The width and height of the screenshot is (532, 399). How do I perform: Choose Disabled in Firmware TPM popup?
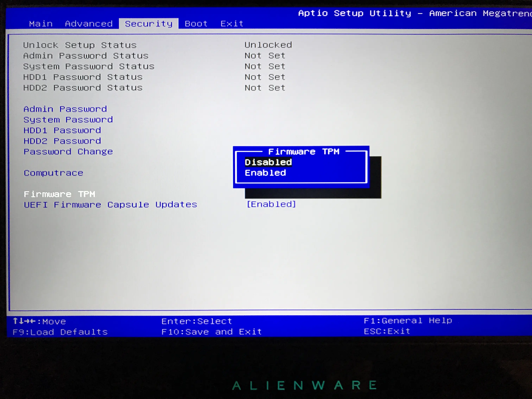pos(268,162)
